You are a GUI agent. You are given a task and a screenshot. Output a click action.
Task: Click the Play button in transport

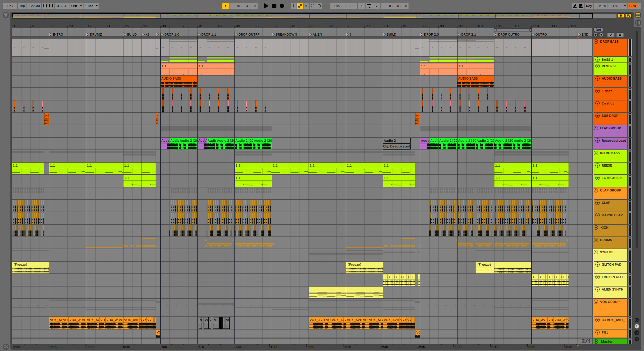point(266,6)
